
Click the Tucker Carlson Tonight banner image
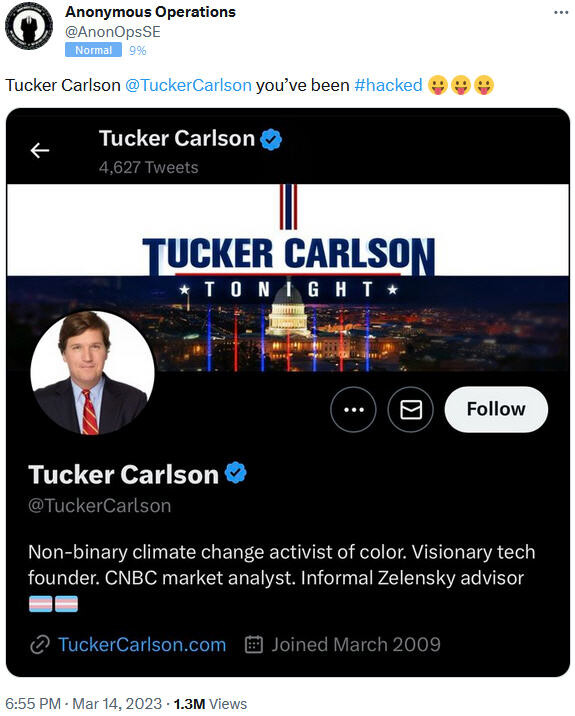tap(288, 277)
